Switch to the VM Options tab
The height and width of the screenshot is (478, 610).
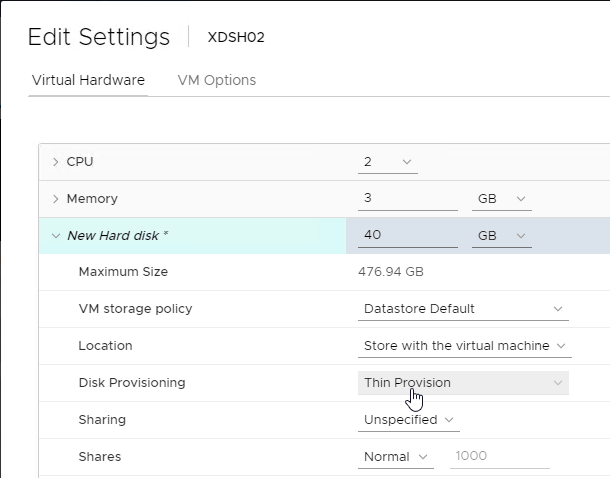(217, 80)
